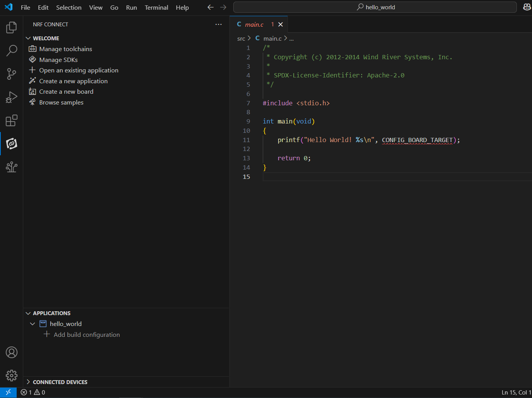The height and width of the screenshot is (398, 532).
Task: Go forward with the right arrow
Action: [x=223, y=7]
